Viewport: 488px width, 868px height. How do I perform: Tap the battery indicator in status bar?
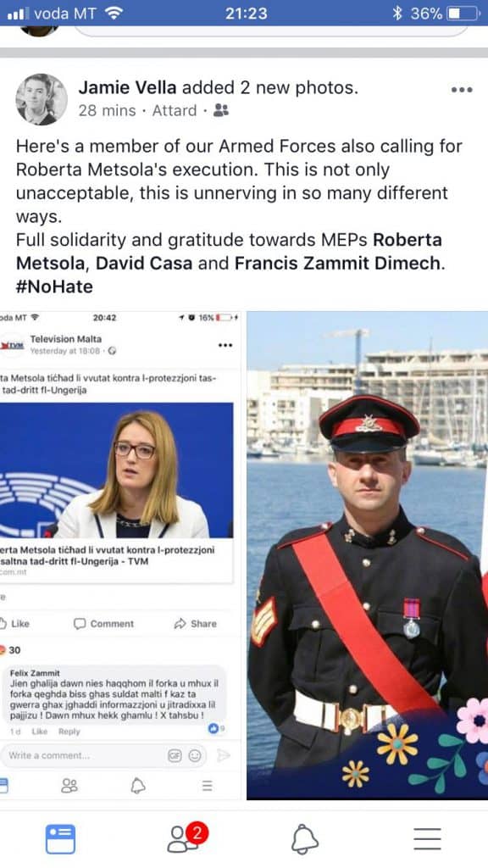[463, 14]
